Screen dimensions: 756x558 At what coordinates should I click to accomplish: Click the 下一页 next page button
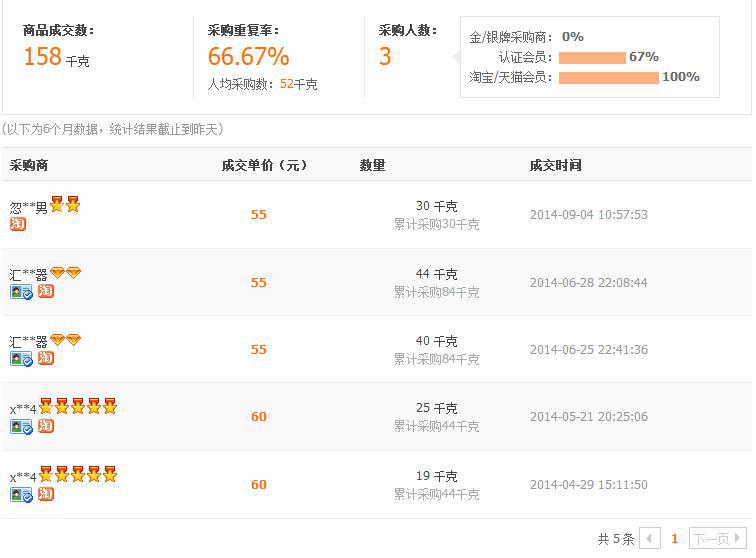[717, 538]
